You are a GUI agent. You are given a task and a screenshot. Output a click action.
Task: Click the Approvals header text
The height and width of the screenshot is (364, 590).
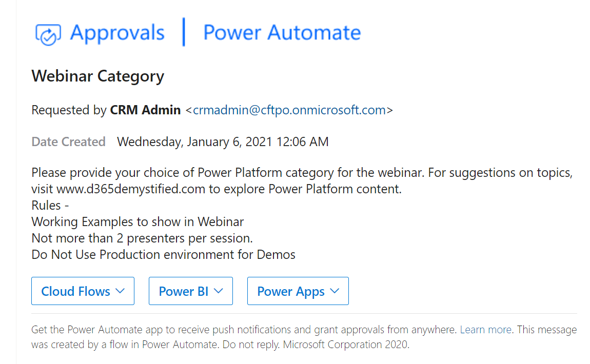(117, 33)
